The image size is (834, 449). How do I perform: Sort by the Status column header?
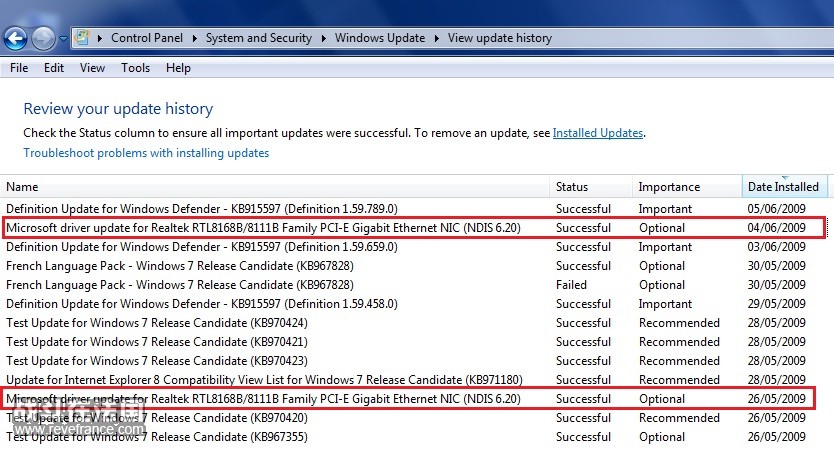572,187
